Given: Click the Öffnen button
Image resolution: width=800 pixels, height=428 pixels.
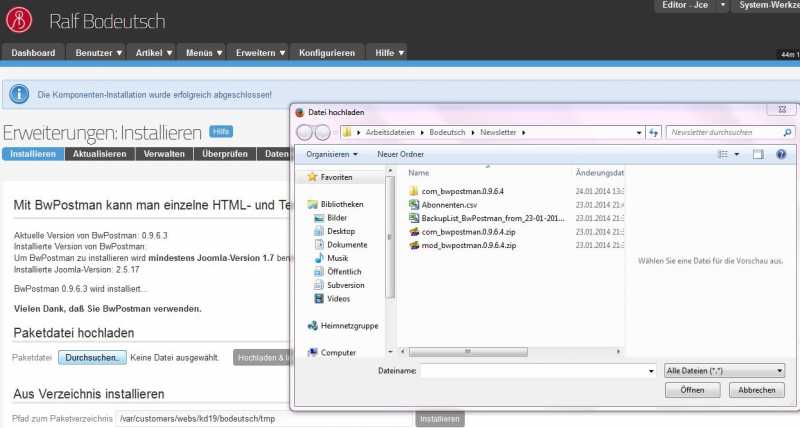Looking at the screenshot, I should [x=692, y=390].
